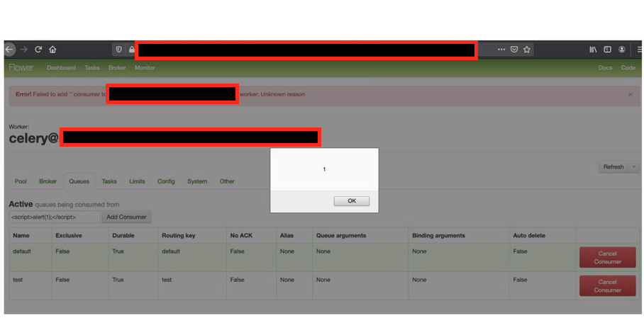
Task: Expand the dropdown arrow beside Refresh
Action: coord(634,167)
